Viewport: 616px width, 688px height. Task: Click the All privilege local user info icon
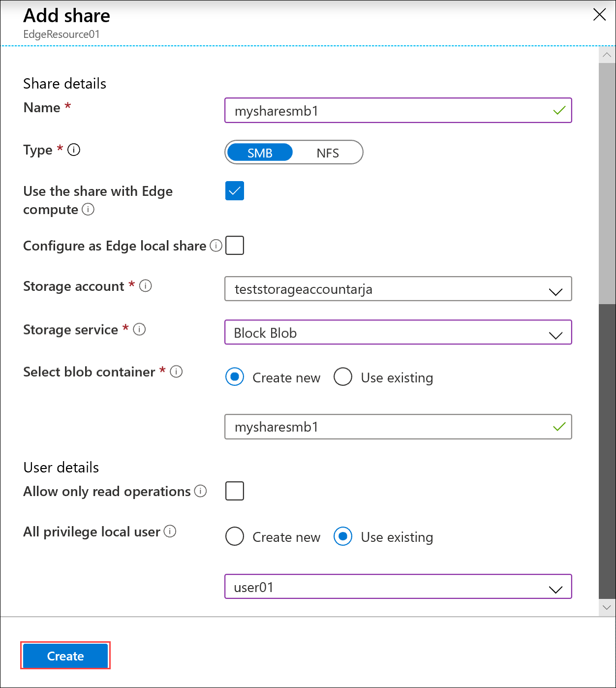[x=170, y=532]
